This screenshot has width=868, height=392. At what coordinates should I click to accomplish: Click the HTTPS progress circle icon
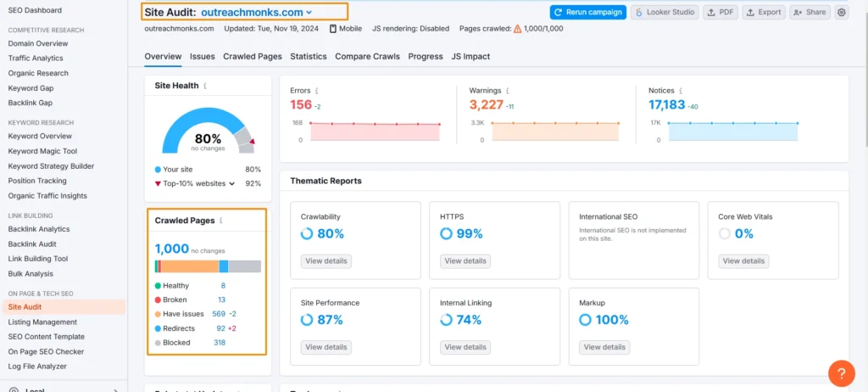coord(446,234)
